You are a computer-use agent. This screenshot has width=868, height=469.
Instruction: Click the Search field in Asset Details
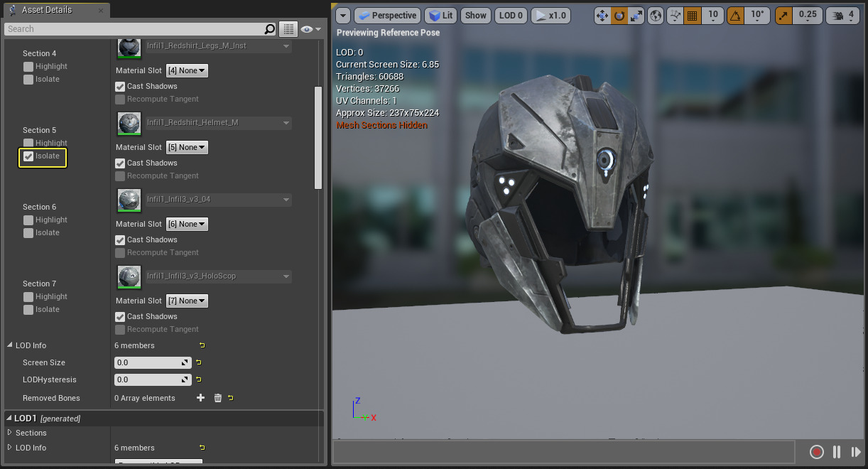pos(135,29)
